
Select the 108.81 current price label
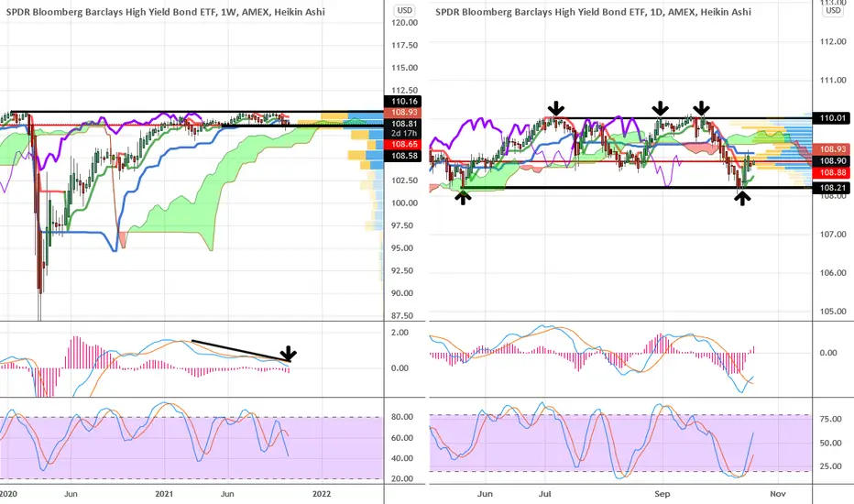[402, 124]
